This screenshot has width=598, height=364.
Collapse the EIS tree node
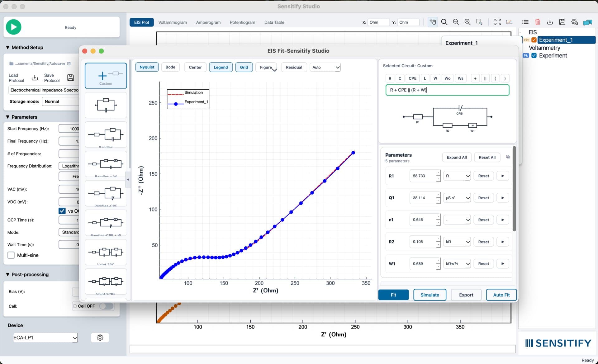coord(520,32)
